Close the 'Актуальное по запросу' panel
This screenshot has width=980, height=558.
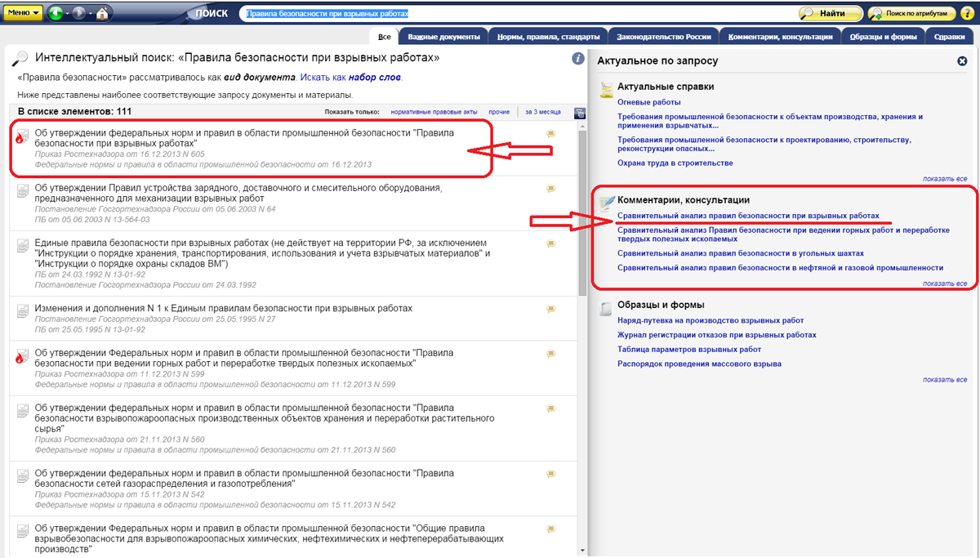pos(962,61)
